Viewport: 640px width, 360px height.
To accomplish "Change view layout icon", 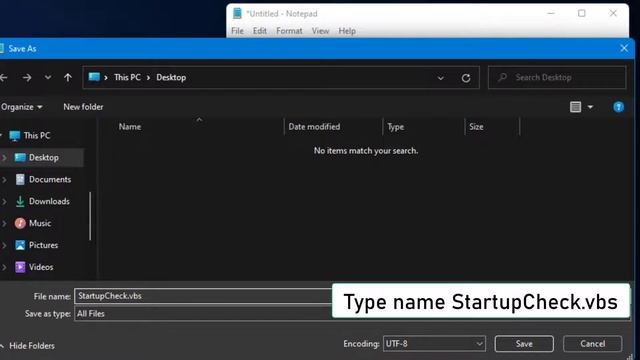I will (576, 107).
